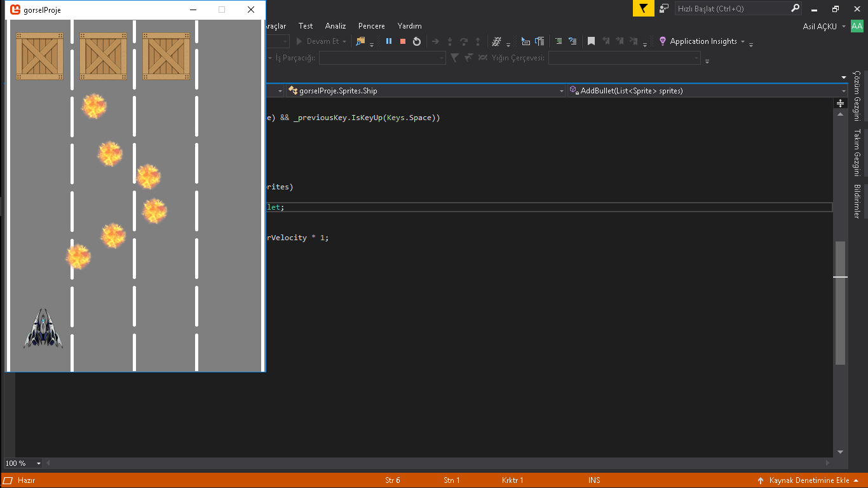
Task: Click the Devam Et continue button
Action: click(x=318, y=41)
